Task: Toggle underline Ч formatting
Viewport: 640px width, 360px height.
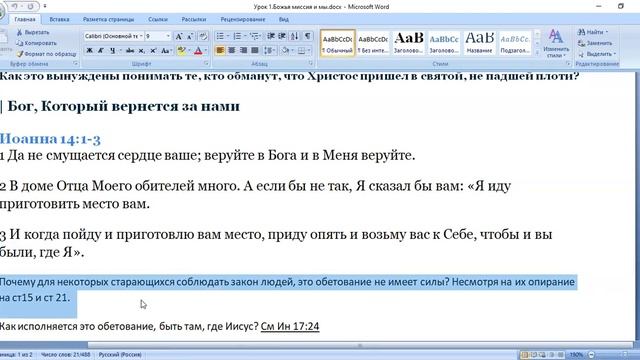Action: click(112, 51)
